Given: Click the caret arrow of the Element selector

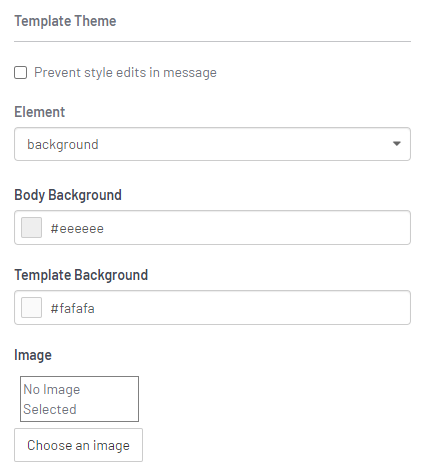Looking at the screenshot, I should coord(396,144).
